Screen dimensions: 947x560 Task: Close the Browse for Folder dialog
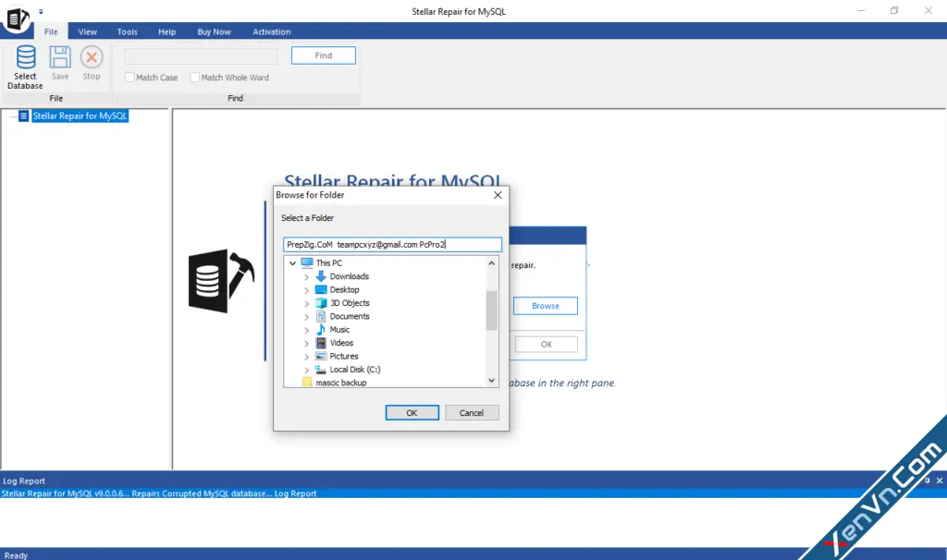coord(498,195)
